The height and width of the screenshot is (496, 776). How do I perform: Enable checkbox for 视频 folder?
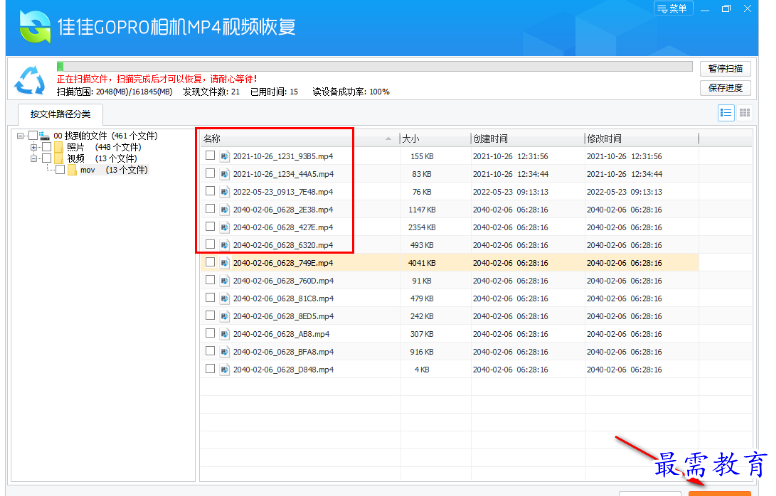pos(46,158)
